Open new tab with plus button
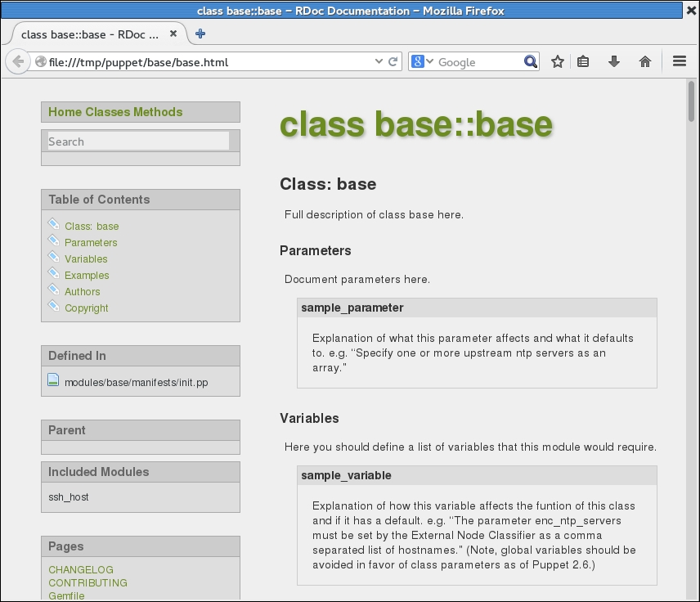The width and height of the screenshot is (700, 602). click(200, 34)
